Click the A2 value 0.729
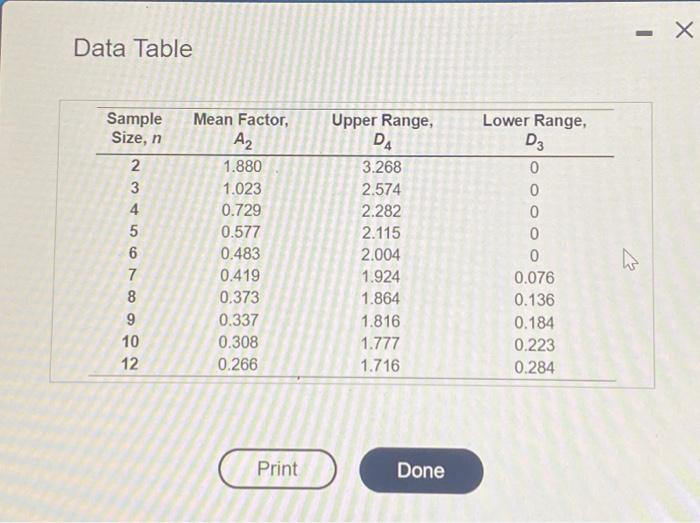Image resolution: width=700 pixels, height=523 pixels. (242, 210)
